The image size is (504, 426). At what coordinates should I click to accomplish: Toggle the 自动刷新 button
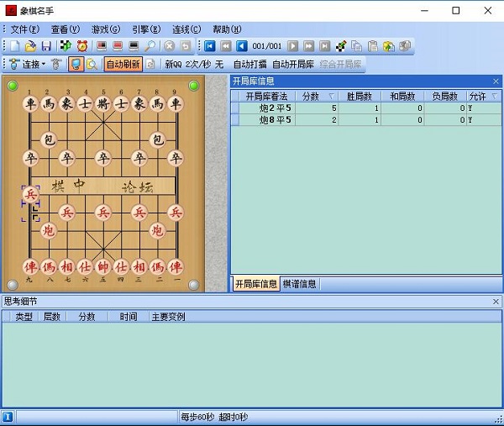[123, 65]
